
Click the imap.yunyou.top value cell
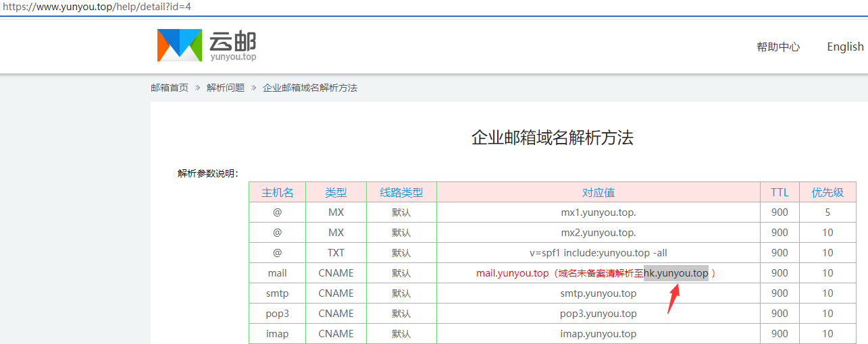(x=598, y=334)
